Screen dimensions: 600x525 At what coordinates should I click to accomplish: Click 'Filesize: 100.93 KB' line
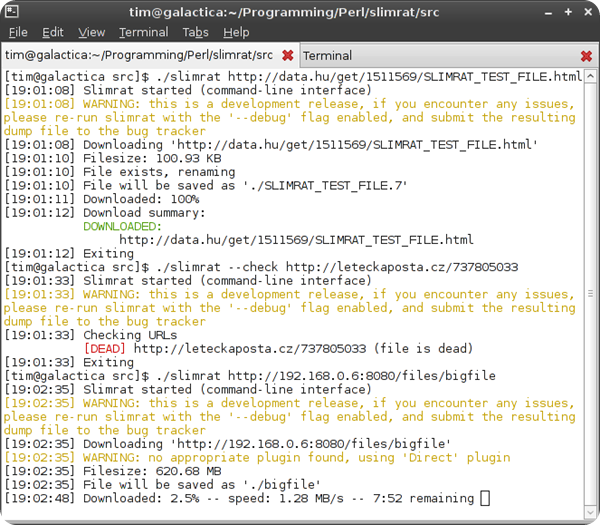113,158
